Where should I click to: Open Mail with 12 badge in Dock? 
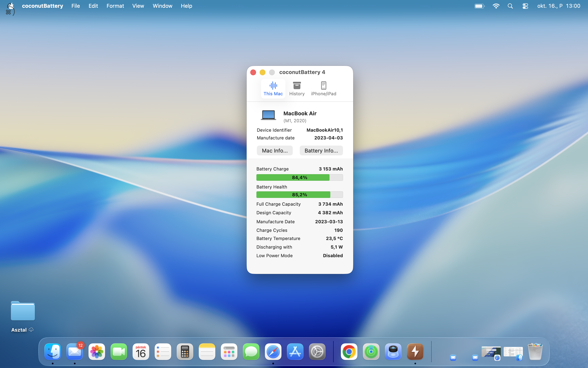[75, 351]
